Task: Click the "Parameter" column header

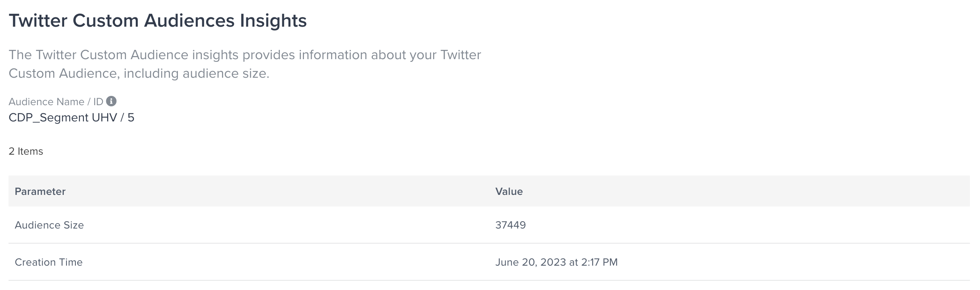Action: (40, 191)
